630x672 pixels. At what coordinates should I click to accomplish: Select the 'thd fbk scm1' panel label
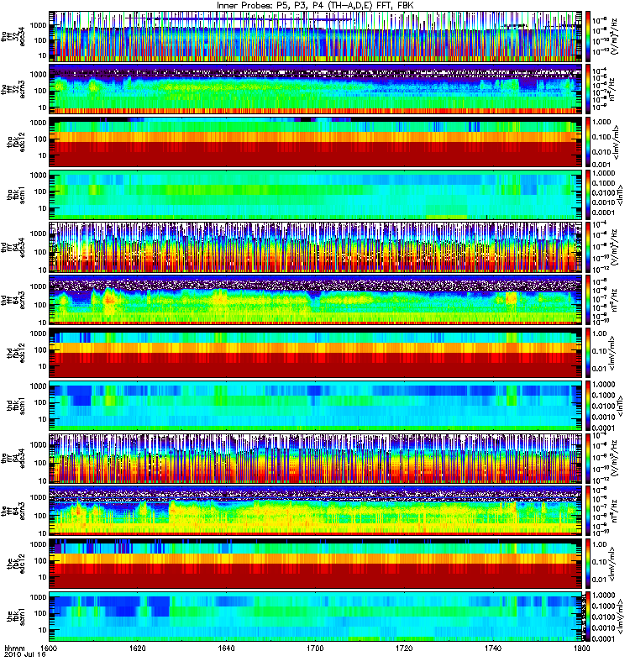pyautogui.click(x=16, y=406)
